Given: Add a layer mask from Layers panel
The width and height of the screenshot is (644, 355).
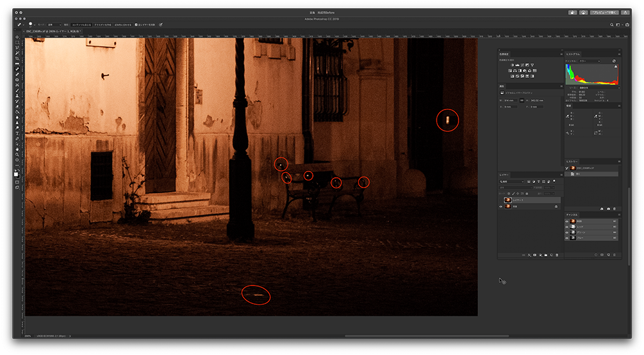Looking at the screenshot, I should coord(534,255).
